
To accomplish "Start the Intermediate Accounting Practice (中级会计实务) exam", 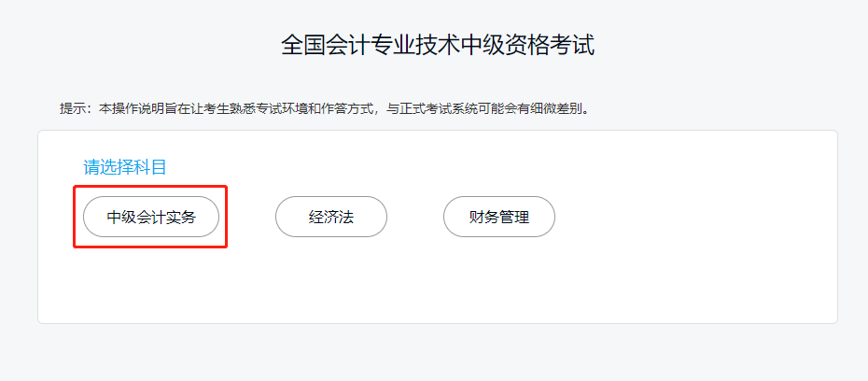I will 151,217.
